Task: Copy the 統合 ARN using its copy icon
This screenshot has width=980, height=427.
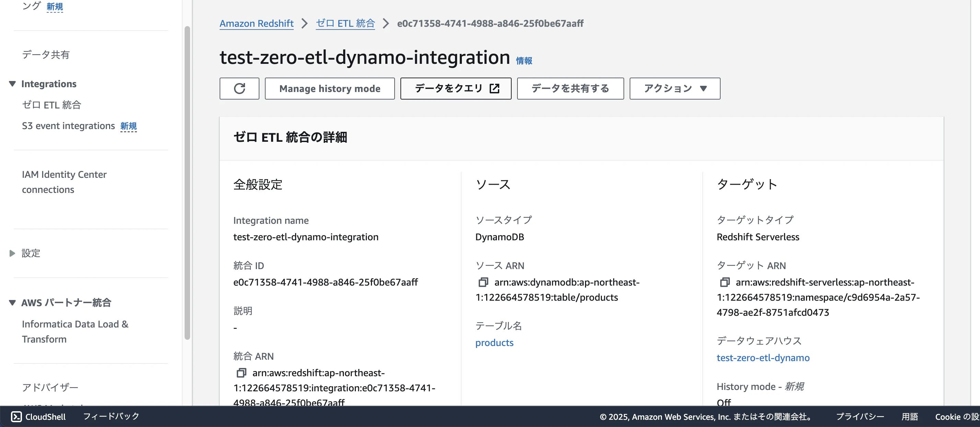Action: [x=242, y=373]
